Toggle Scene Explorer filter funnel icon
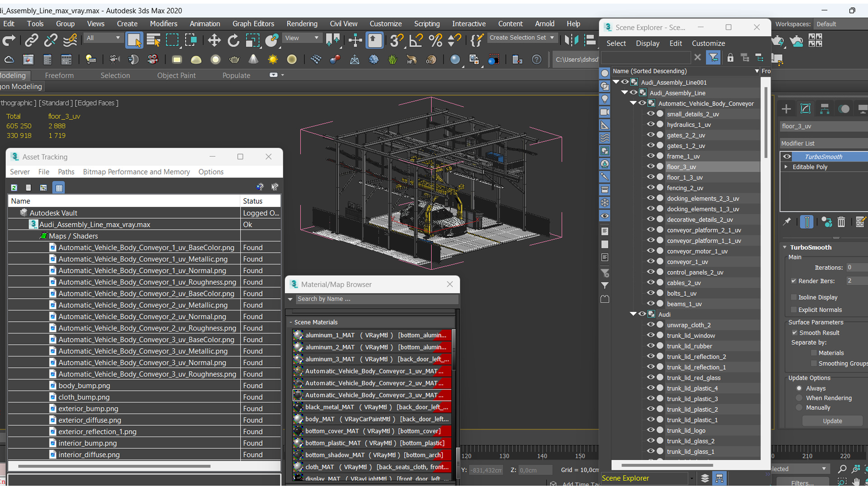 [x=713, y=58]
